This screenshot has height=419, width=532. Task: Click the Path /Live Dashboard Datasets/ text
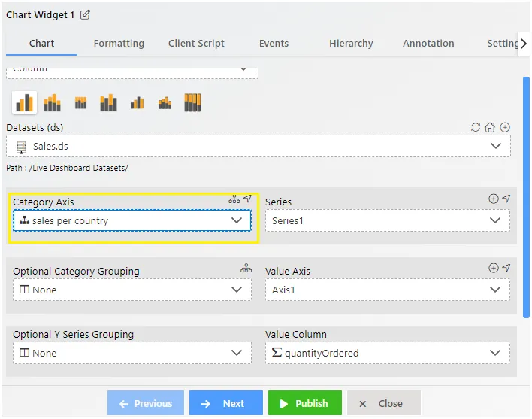67,168
